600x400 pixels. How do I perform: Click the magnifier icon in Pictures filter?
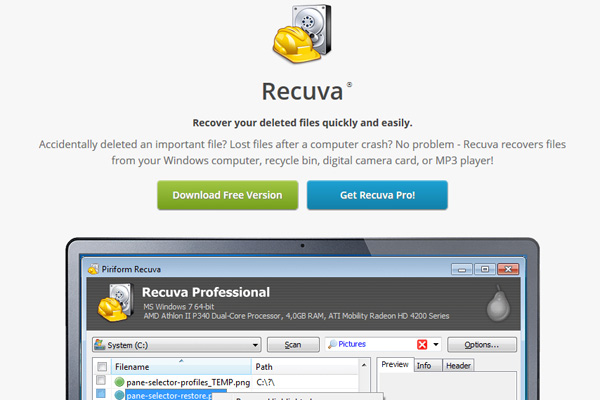332,344
